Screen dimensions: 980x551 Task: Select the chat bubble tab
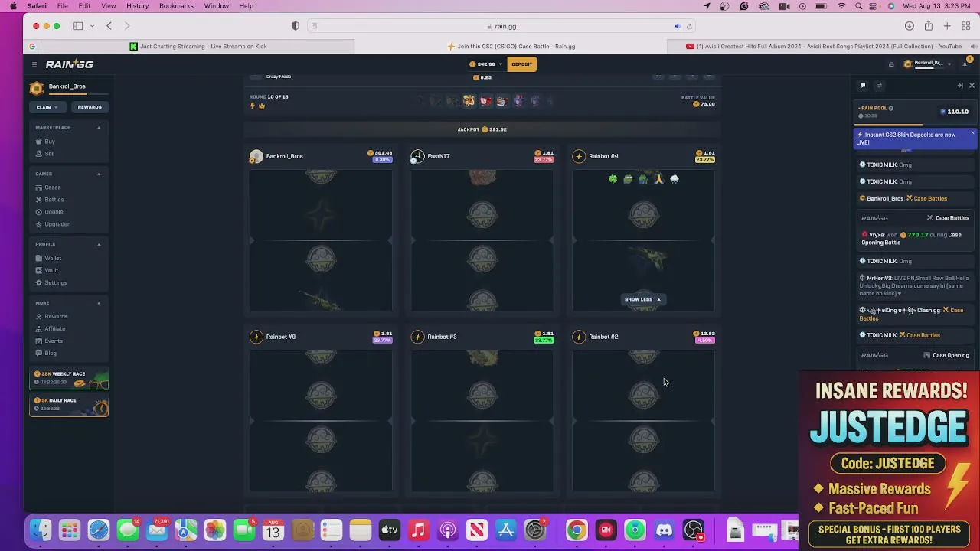[x=863, y=86]
